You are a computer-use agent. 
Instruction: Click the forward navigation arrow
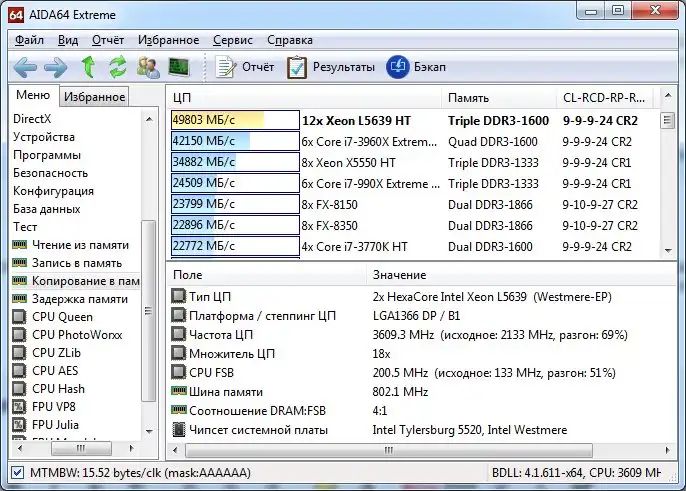(x=56, y=67)
